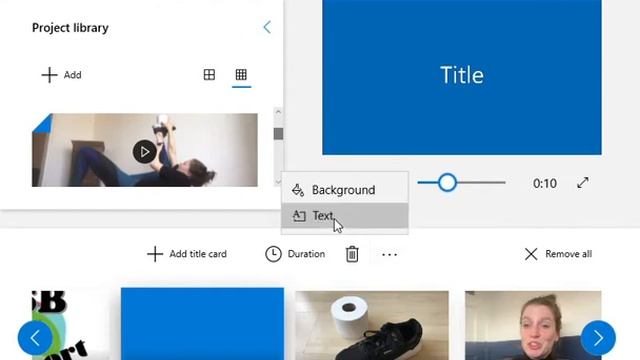The image size is (640, 360).
Task: Open the workout clip thumbnail
Action: pyautogui.click(x=144, y=150)
